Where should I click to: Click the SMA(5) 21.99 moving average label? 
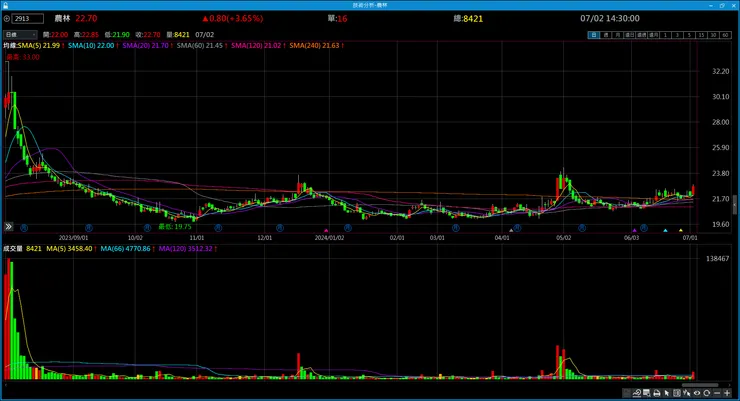[41, 45]
